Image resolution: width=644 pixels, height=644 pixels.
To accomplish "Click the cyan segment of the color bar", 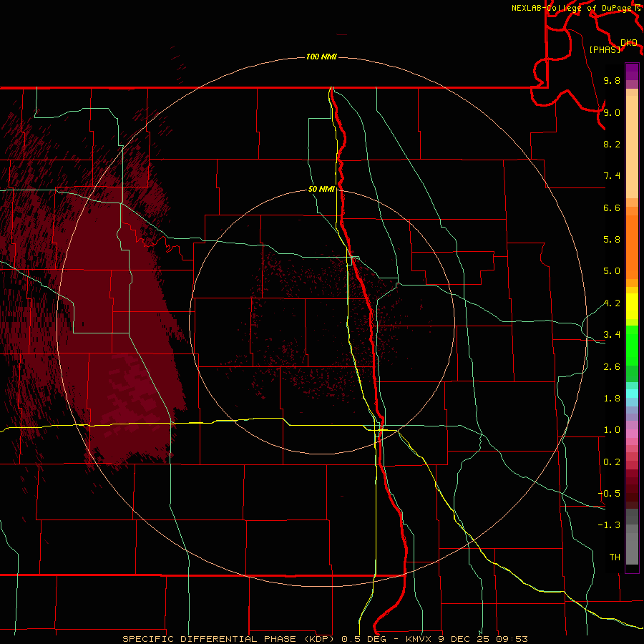I will (x=632, y=394).
